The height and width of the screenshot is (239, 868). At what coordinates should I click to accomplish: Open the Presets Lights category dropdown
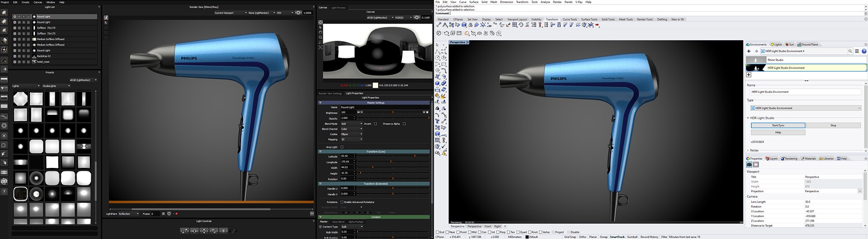point(26,86)
